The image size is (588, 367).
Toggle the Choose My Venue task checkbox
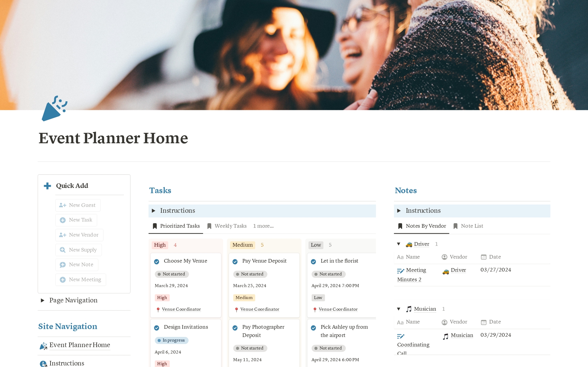[157, 261]
